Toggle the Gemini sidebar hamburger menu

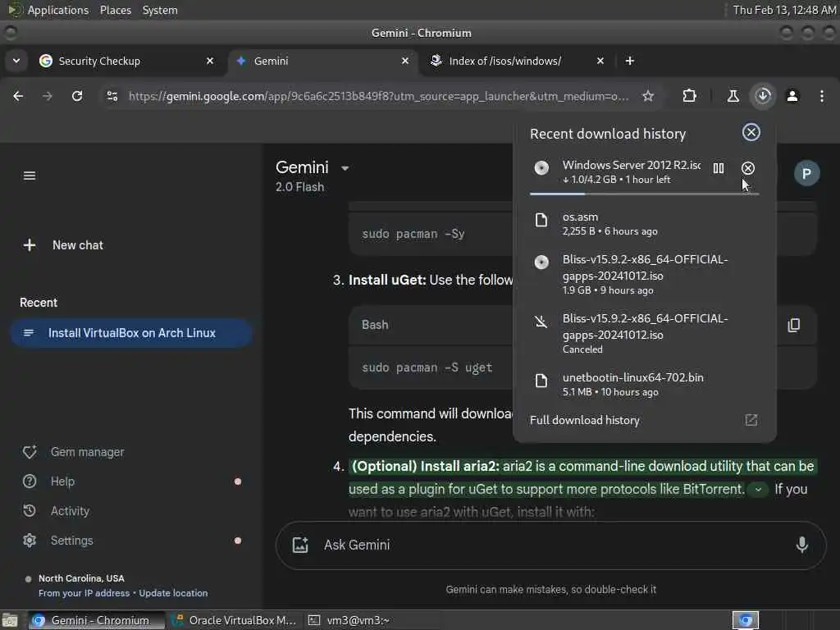tap(30, 176)
